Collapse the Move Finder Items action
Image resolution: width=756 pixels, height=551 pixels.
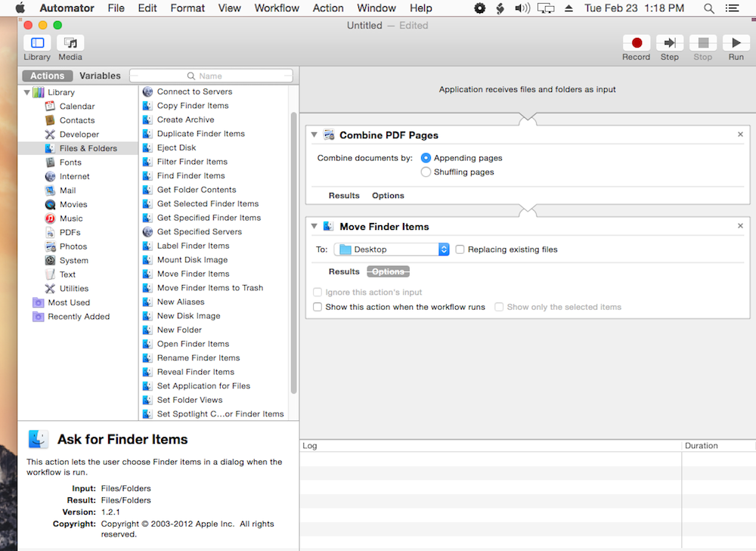(x=314, y=226)
